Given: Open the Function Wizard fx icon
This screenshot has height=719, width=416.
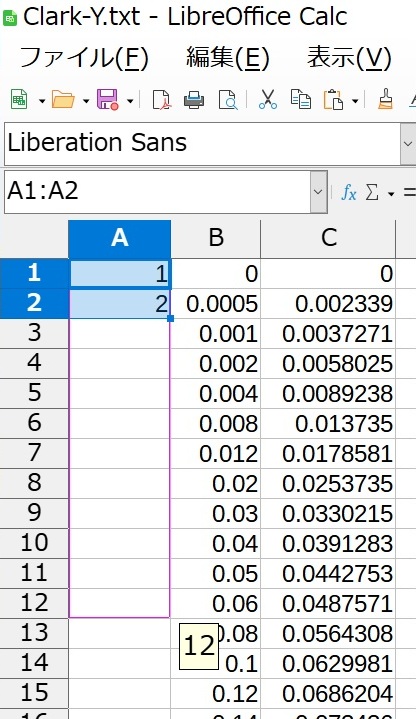Looking at the screenshot, I should point(349,193).
